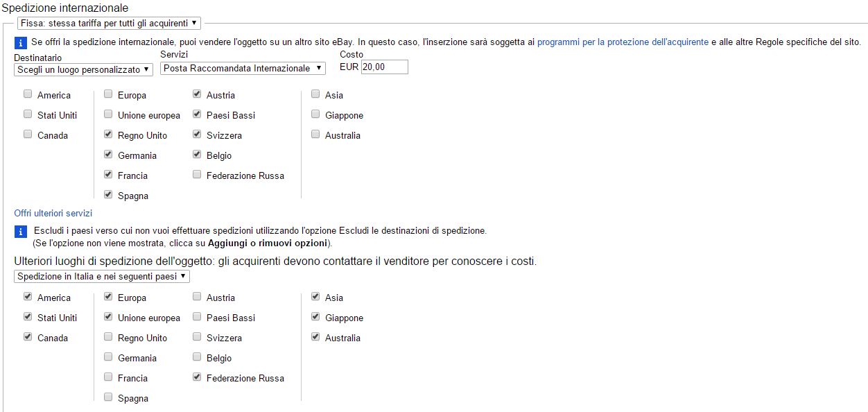Check the America box in the upper list

[28, 94]
